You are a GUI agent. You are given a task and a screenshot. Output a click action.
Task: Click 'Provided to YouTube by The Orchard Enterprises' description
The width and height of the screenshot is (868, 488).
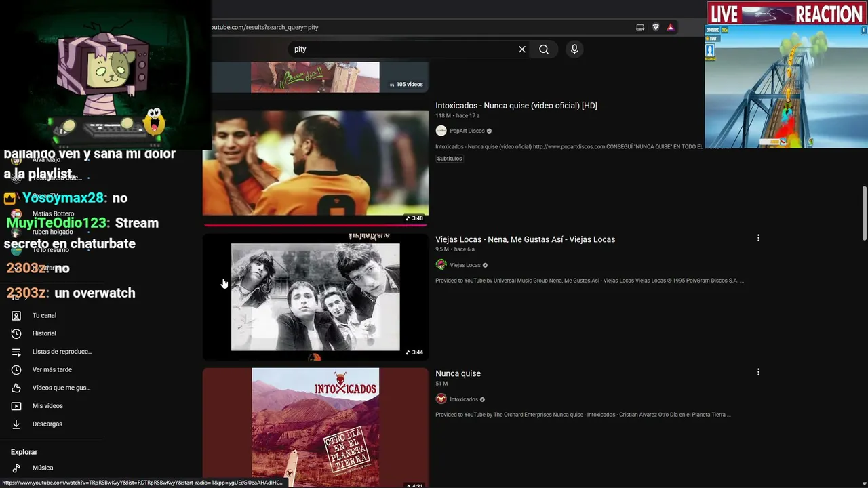(x=583, y=415)
